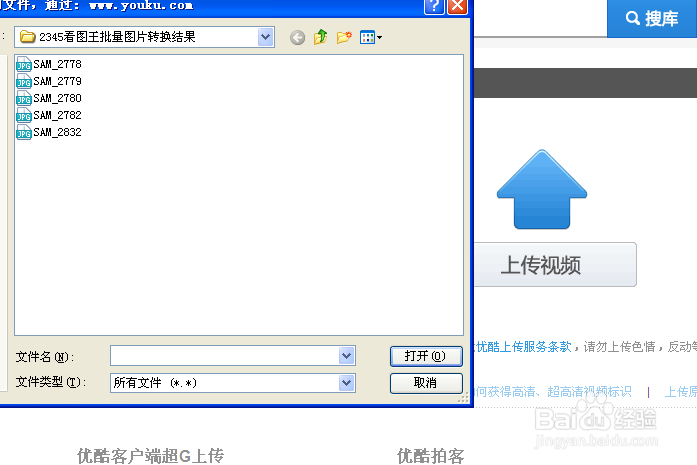Click the blue upload arrow icon
697x465 pixels.
(542, 190)
